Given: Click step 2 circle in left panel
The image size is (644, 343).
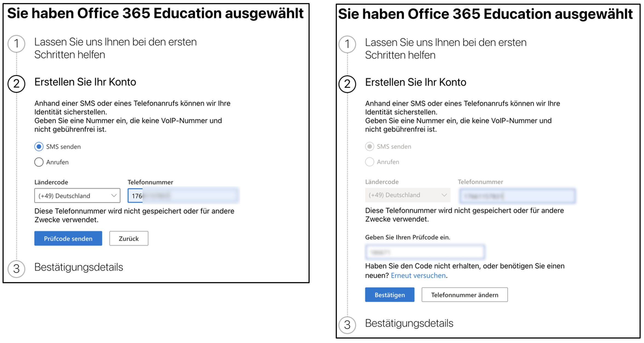Looking at the screenshot, I should 16,84.
